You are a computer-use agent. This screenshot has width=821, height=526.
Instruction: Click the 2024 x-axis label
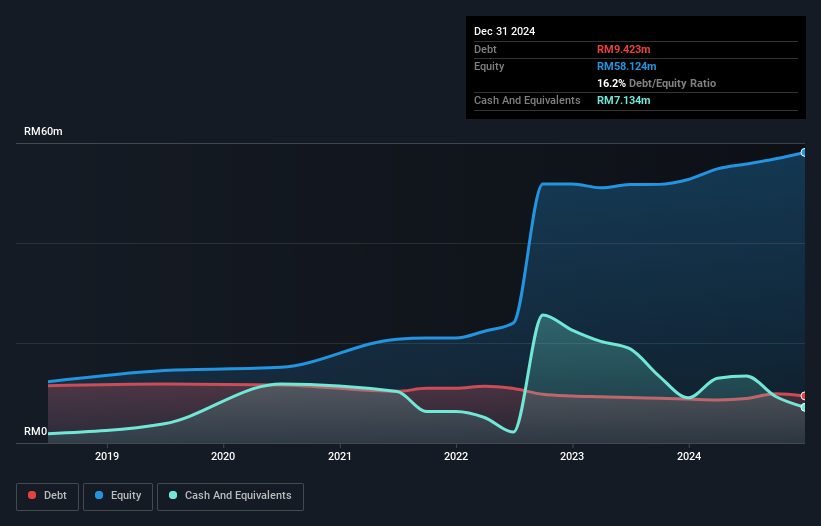tap(689, 456)
